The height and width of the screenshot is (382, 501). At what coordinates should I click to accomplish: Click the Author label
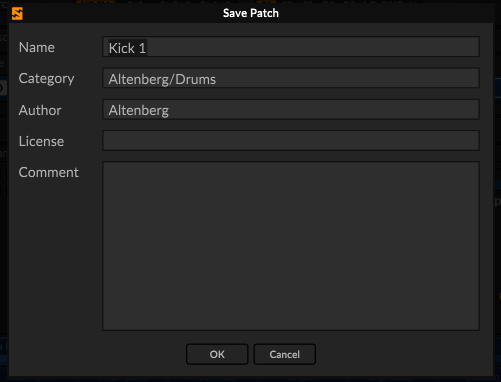40,110
